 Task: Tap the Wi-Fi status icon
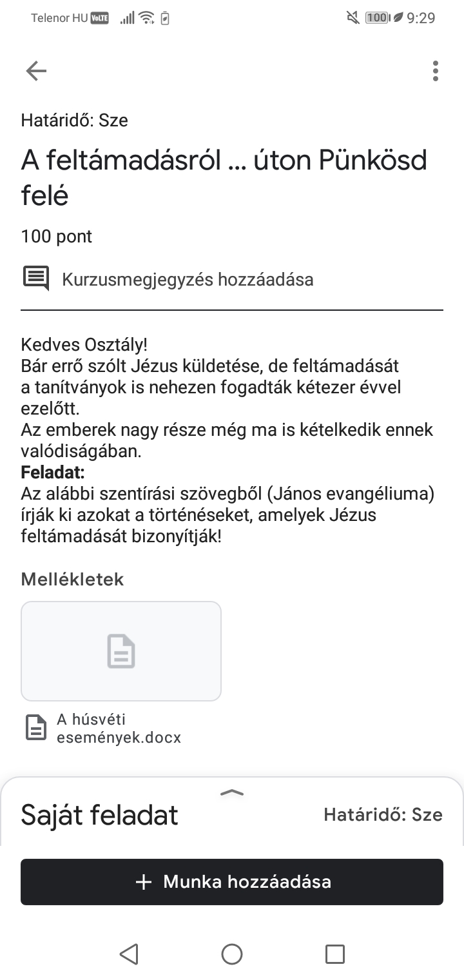click(x=147, y=18)
